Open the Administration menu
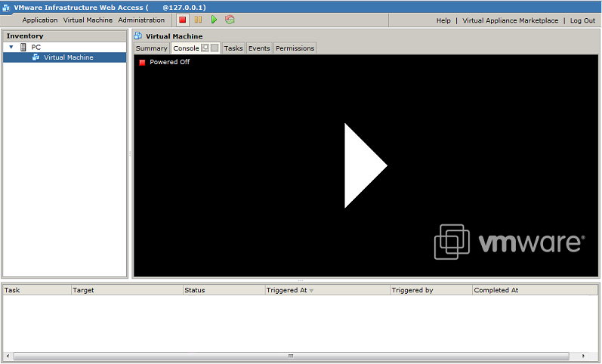602x364 pixels. (141, 20)
